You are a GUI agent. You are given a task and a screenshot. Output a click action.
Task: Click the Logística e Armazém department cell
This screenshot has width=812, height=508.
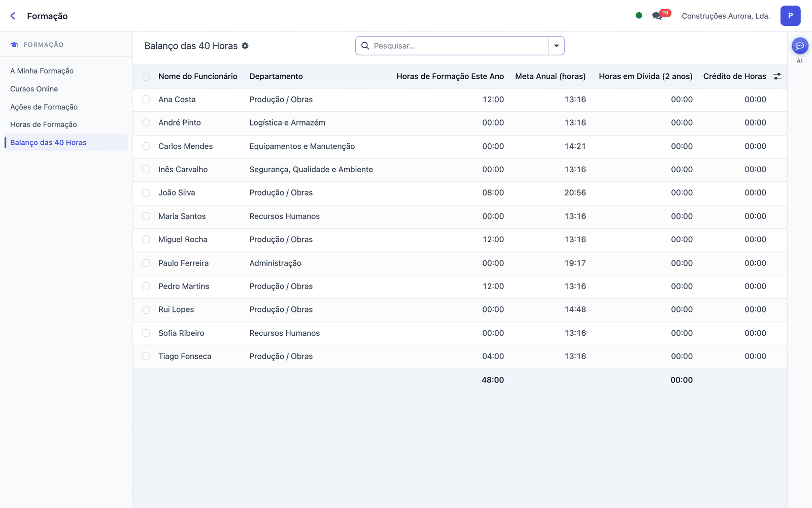pos(287,122)
